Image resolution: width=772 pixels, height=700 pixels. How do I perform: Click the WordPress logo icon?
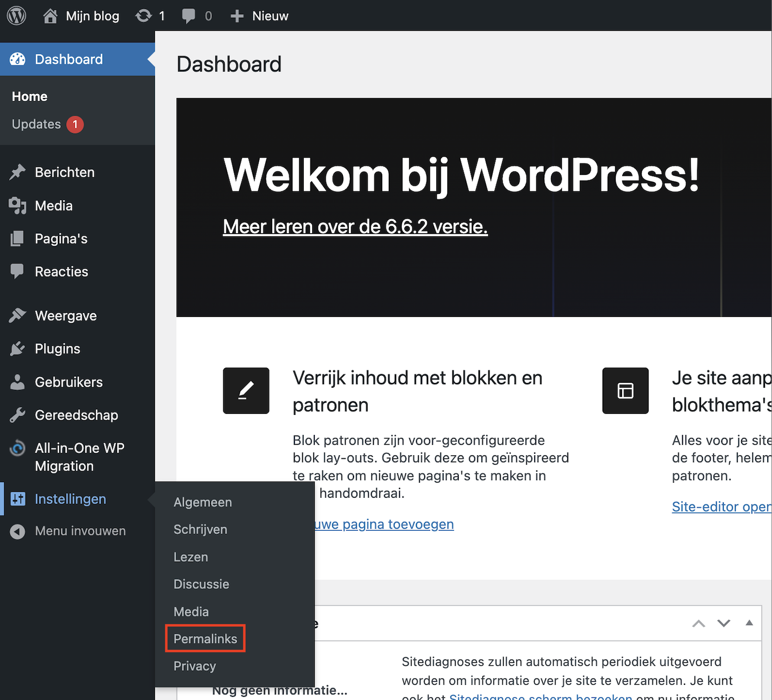coord(16,16)
